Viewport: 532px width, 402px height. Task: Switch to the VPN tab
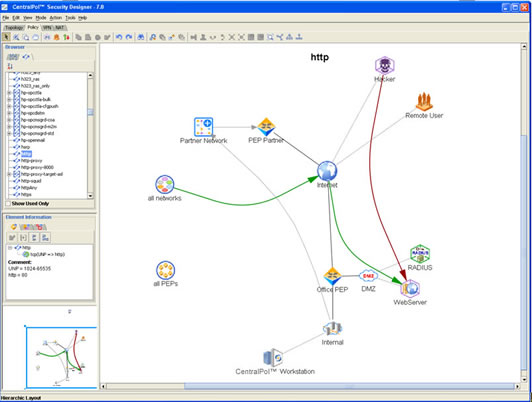click(47, 27)
